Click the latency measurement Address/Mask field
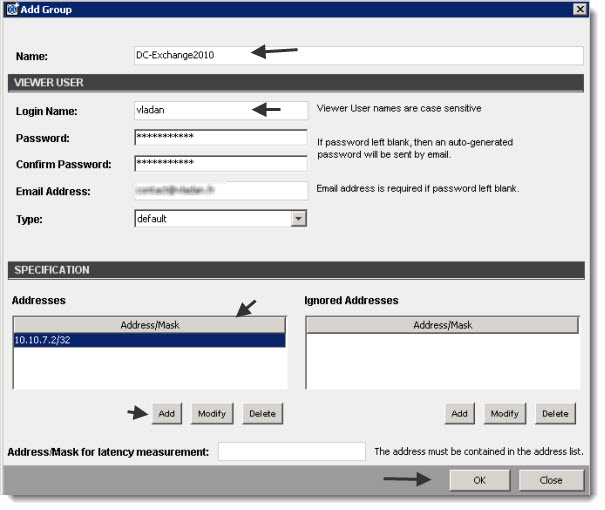 [292, 452]
